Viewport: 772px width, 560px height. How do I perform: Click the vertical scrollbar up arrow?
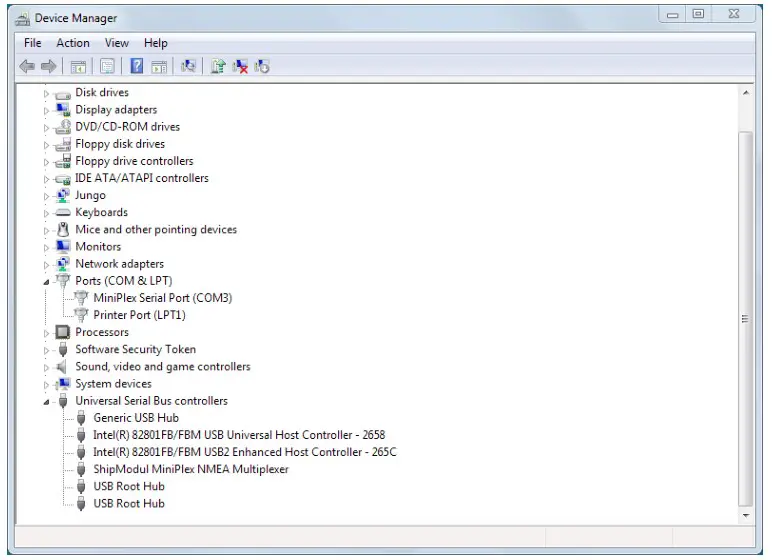tap(746, 93)
